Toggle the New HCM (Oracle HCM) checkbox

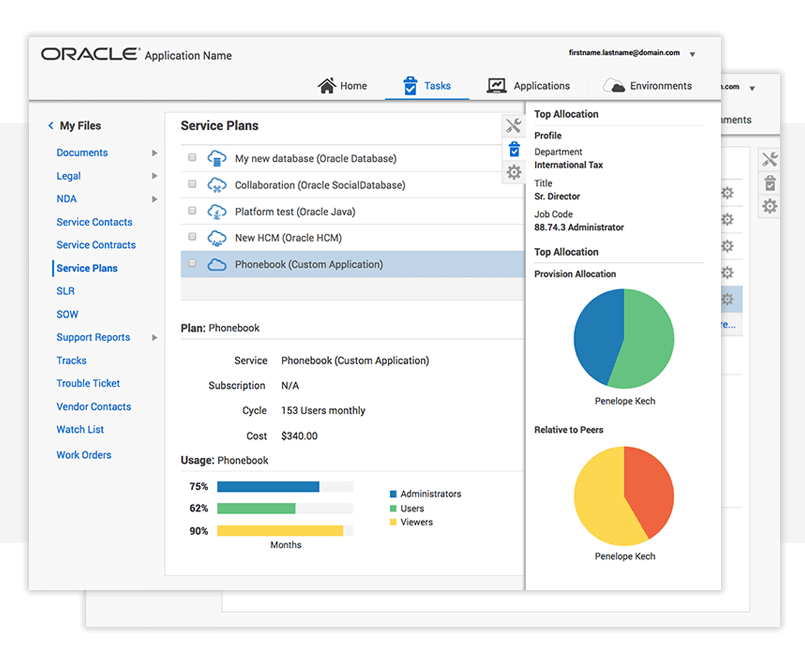pos(192,238)
